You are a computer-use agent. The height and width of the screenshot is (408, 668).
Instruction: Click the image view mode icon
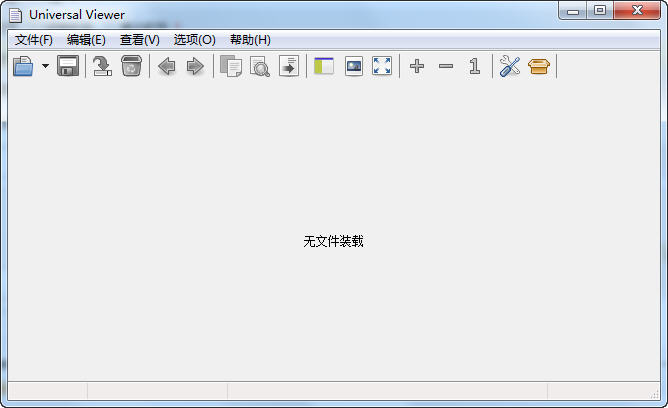354,66
